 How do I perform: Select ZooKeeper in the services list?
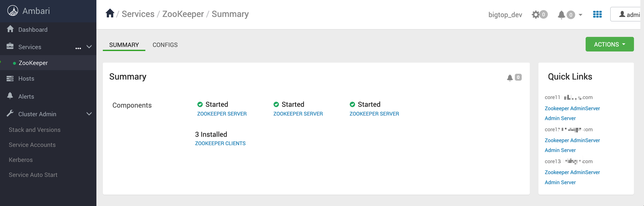pos(33,63)
